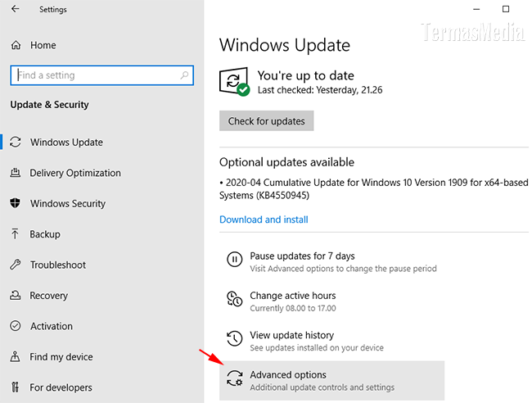Click the active hours clock icon
Image resolution: width=532 pixels, height=403 pixels.
pos(234,299)
